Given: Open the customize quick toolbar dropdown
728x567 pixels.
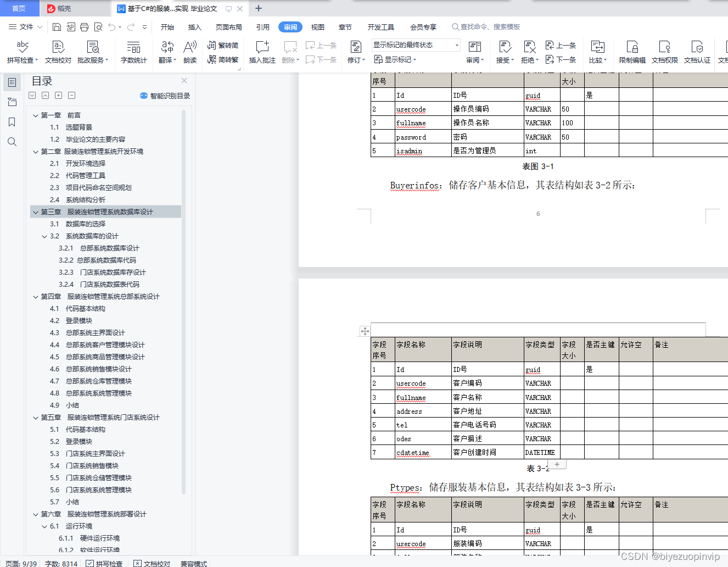Looking at the screenshot, I should [144, 27].
